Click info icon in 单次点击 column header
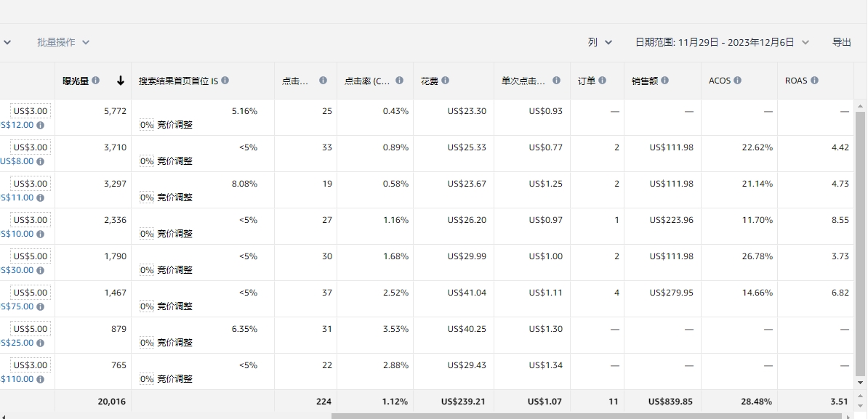Viewport: 868px width, 419px height. tap(556, 80)
